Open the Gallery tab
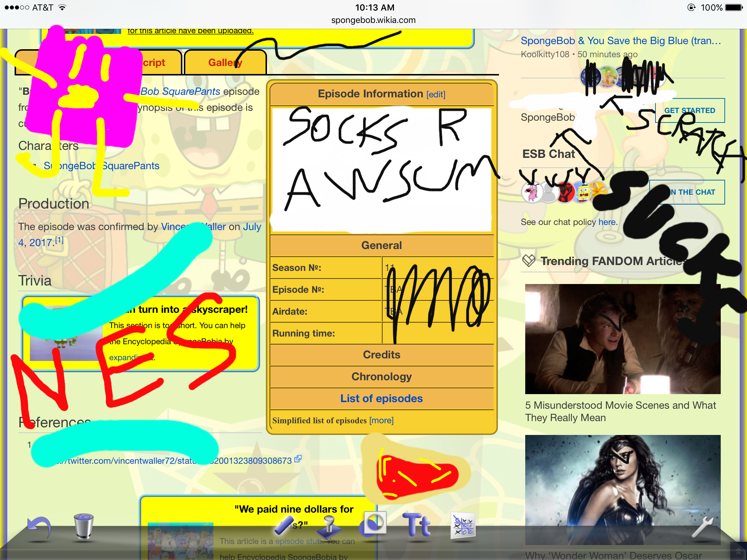747x560 pixels. pos(225,62)
